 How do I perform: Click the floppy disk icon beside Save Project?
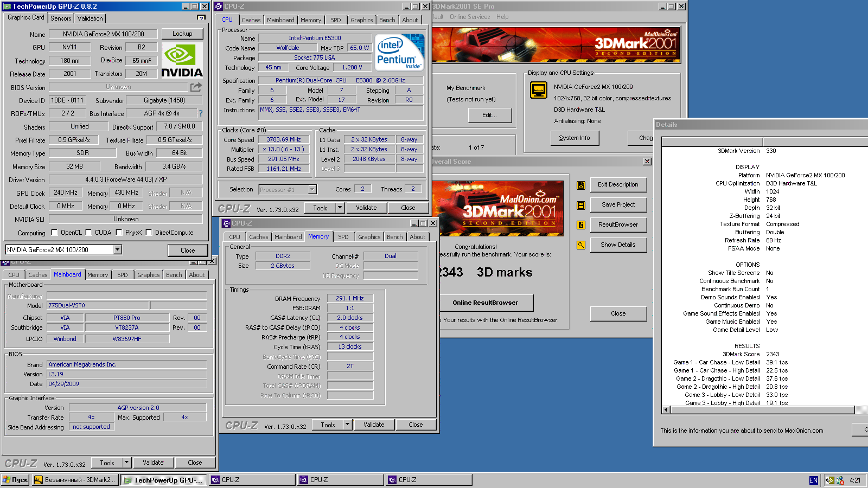click(581, 206)
